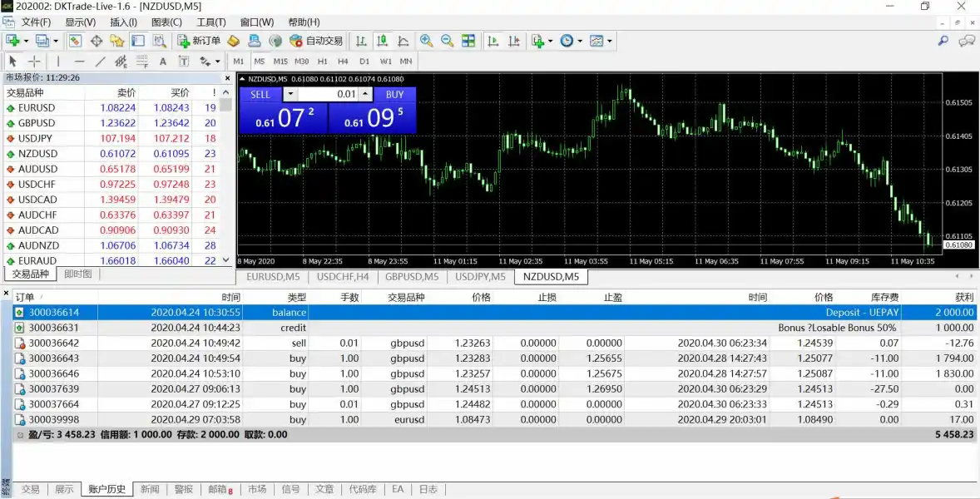Select the H1 timeframe button
Viewport: 980px width, 499px height.
(323, 62)
